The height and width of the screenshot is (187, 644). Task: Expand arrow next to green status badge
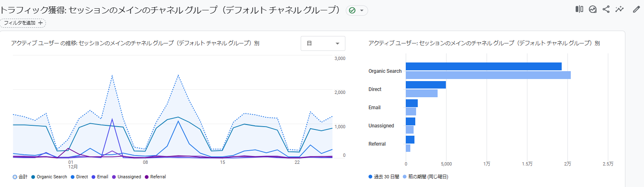pos(362,10)
